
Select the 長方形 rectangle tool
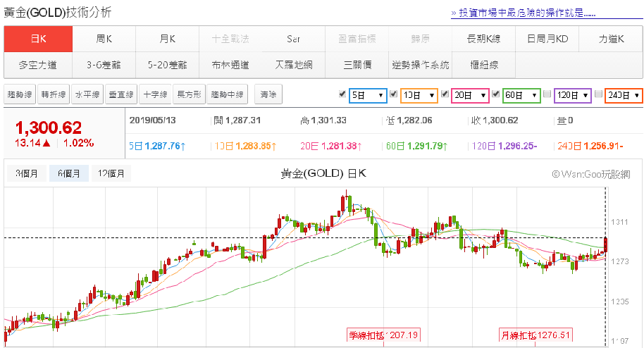(189, 94)
